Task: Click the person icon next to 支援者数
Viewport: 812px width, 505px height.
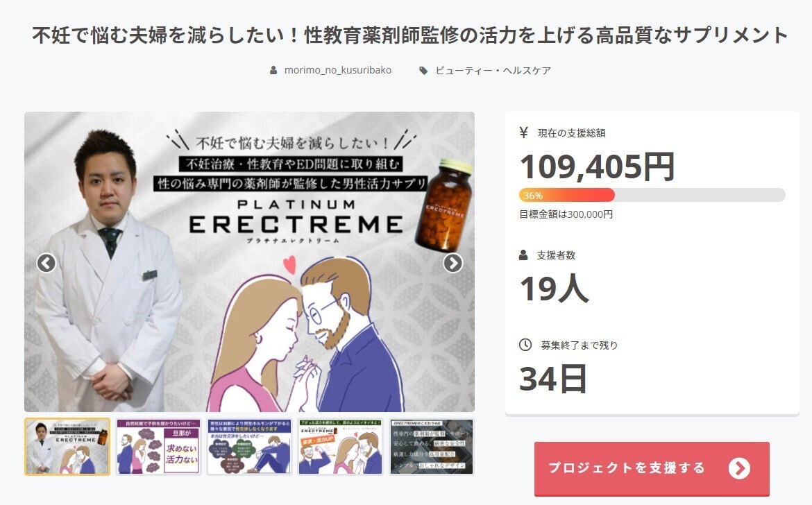Action: coord(523,255)
